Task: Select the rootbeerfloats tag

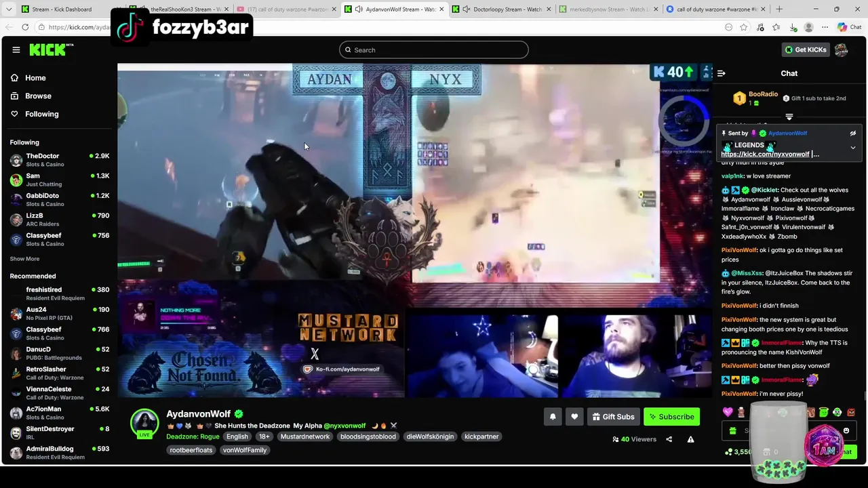Action: click(x=191, y=450)
